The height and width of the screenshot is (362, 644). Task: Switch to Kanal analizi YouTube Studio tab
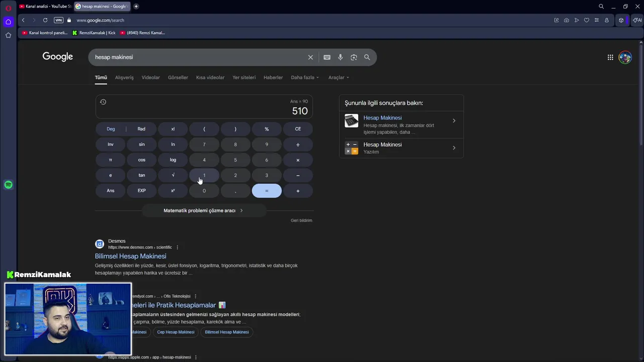click(45, 7)
